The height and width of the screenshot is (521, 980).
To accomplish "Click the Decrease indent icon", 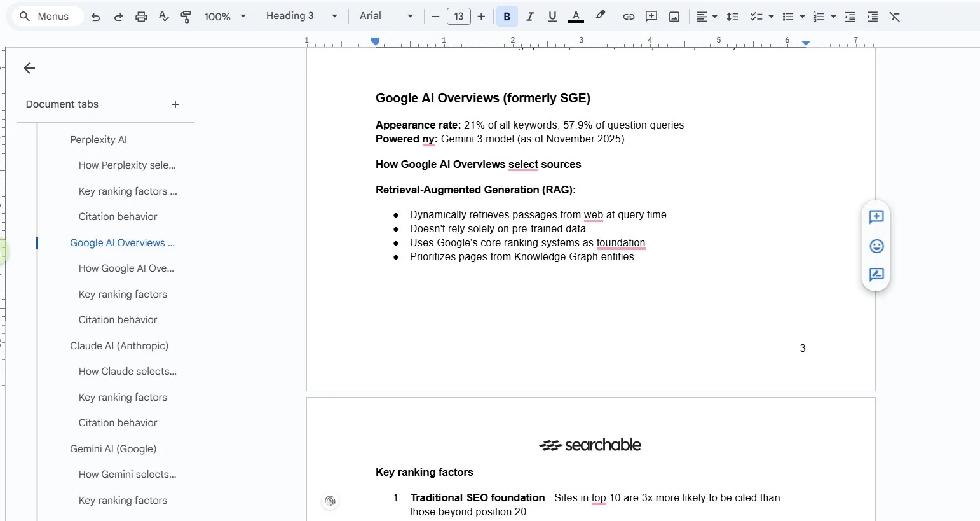I will [x=850, y=17].
